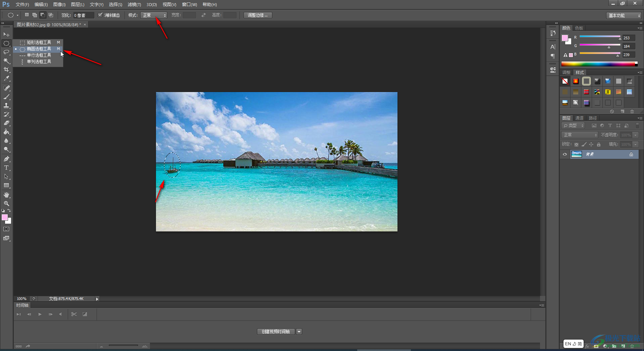Delete style using trash icon in Styles panel
This screenshot has height=351, width=644.
tap(632, 112)
